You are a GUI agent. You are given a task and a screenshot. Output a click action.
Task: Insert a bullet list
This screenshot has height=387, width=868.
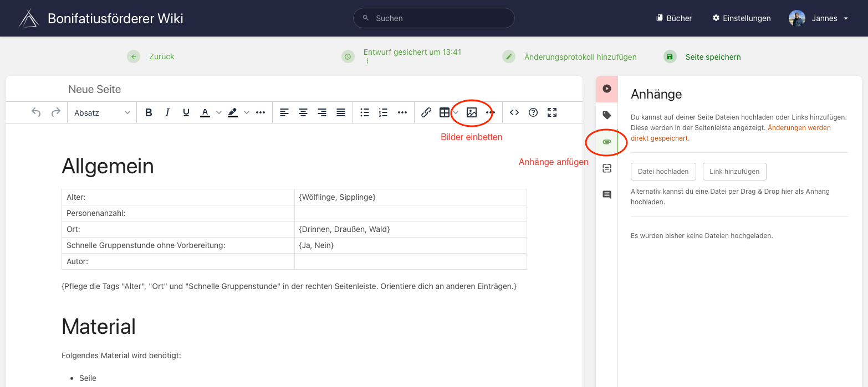[x=365, y=112]
